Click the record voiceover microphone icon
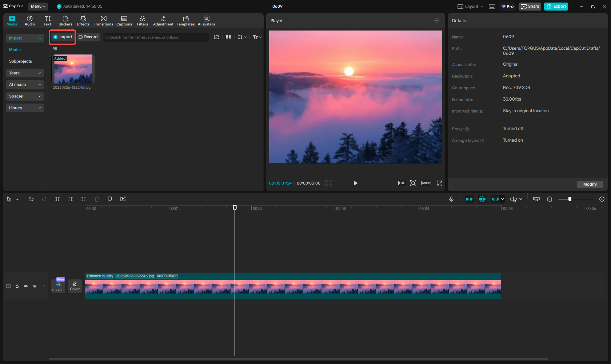 point(451,199)
